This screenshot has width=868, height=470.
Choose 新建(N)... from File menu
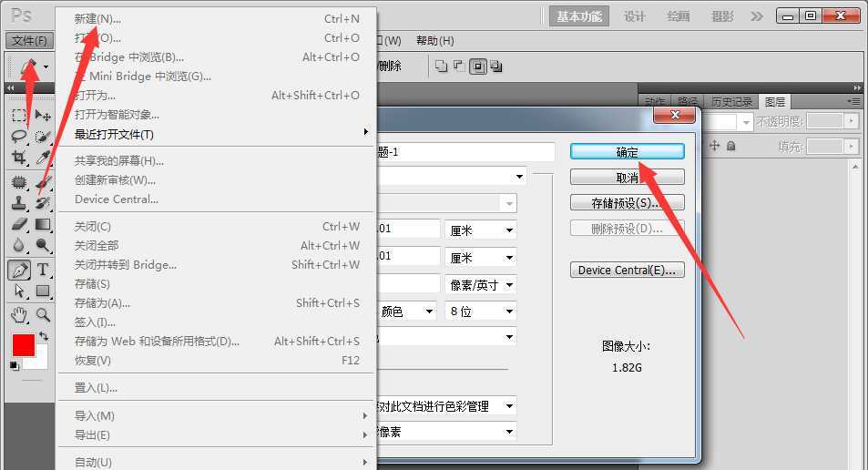pos(217,19)
